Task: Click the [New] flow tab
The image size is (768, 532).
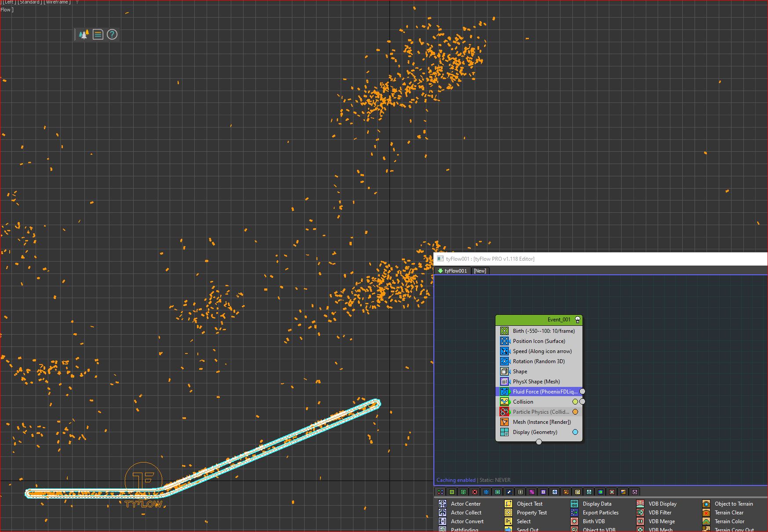Action: [x=480, y=271]
